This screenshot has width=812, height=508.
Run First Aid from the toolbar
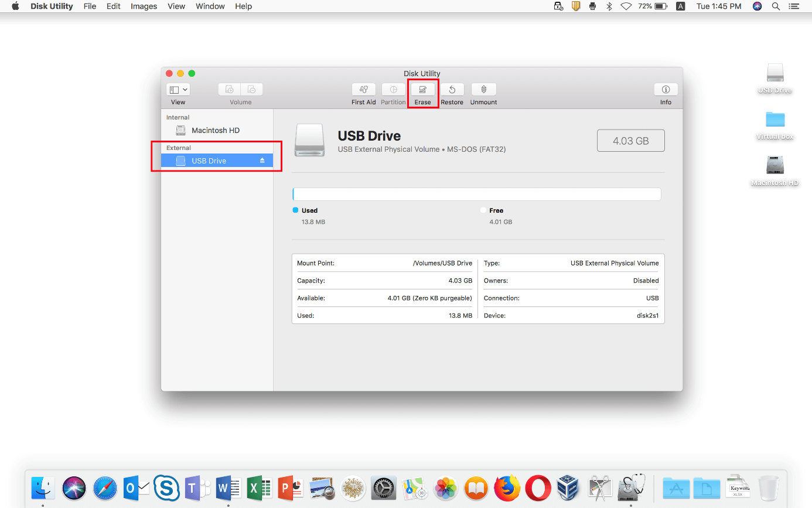tap(363, 93)
